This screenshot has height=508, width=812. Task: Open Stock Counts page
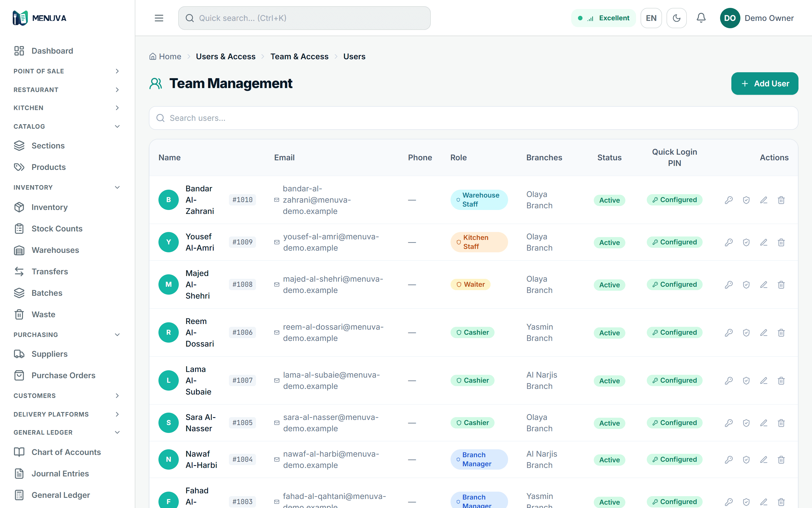coord(67,229)
